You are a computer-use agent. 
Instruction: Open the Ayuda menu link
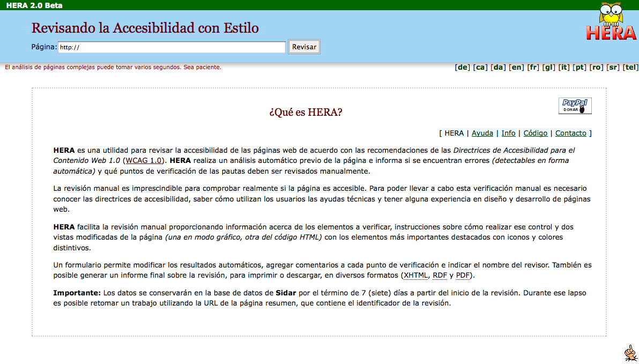coord(482,133)
